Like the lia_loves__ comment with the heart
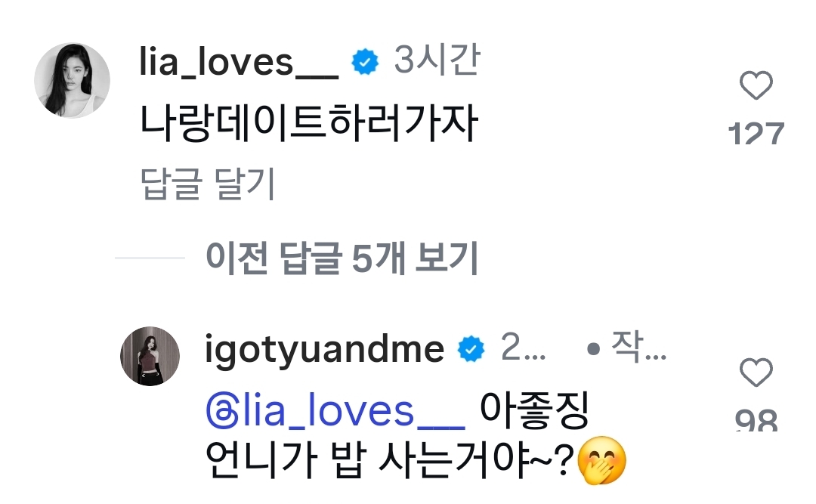Screen dimensions: 816x504 click(755, 87)
